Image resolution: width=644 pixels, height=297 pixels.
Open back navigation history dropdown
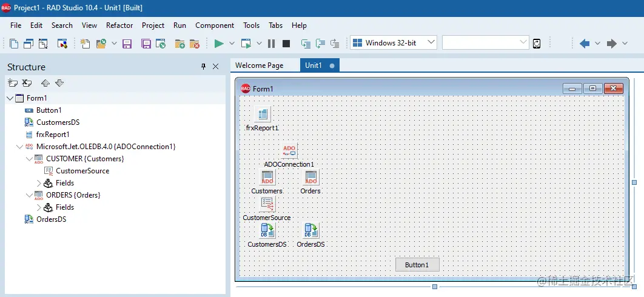(x=597, y=44)
